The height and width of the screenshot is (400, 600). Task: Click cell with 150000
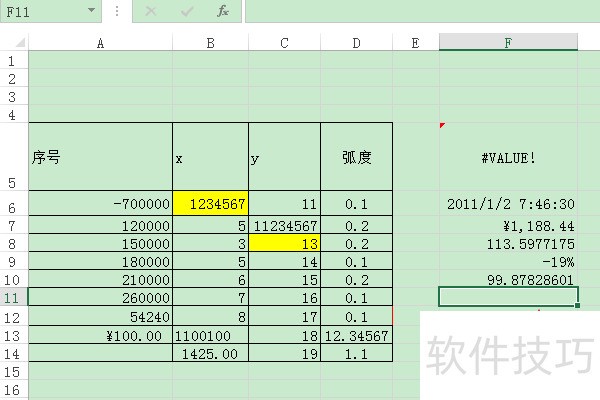100,243
